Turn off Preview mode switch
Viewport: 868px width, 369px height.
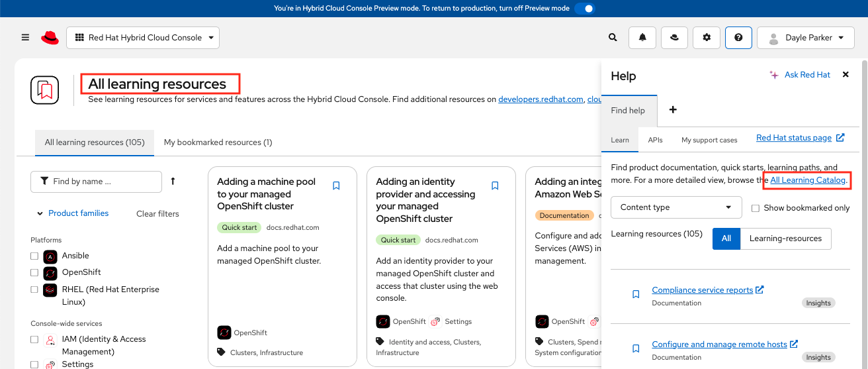584,9
